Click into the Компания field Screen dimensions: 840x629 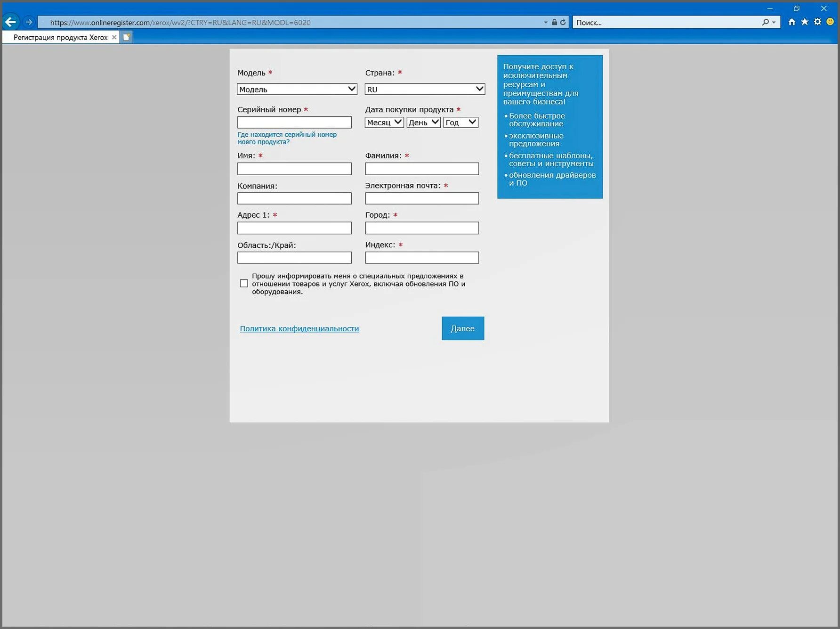[294, 198]
